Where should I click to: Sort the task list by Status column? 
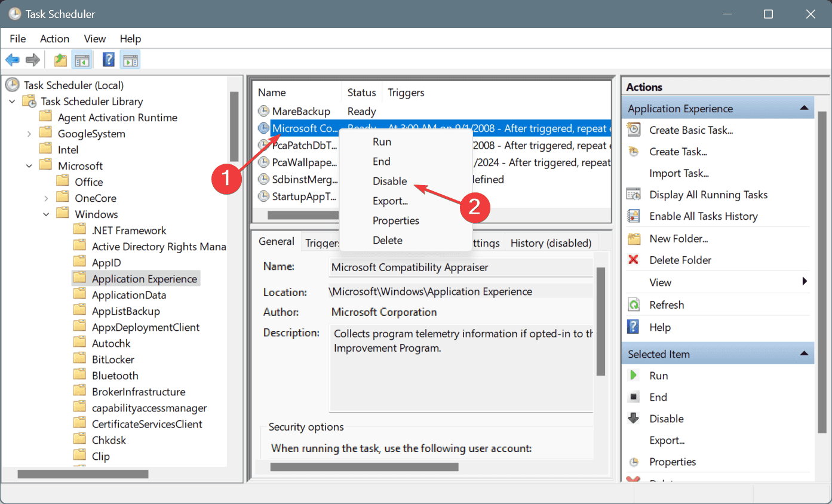(x=363, y=93)
